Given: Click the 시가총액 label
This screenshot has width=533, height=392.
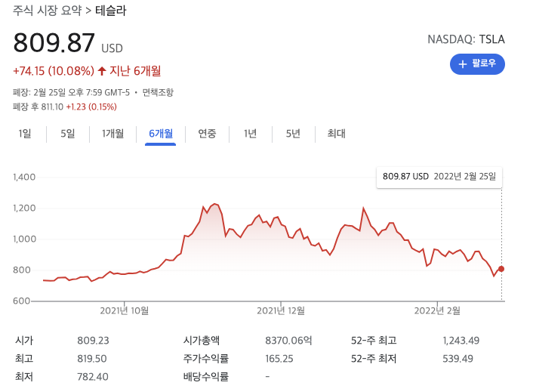Looking at the screenshot, I should [x=202, y=341].
